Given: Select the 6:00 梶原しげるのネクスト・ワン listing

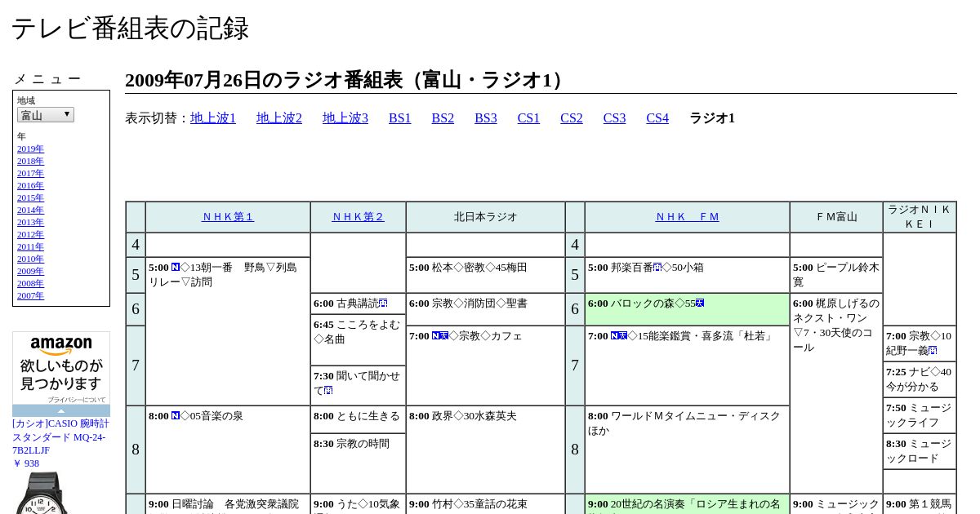Looking at the screenshot, I should [x=836, y=393].
